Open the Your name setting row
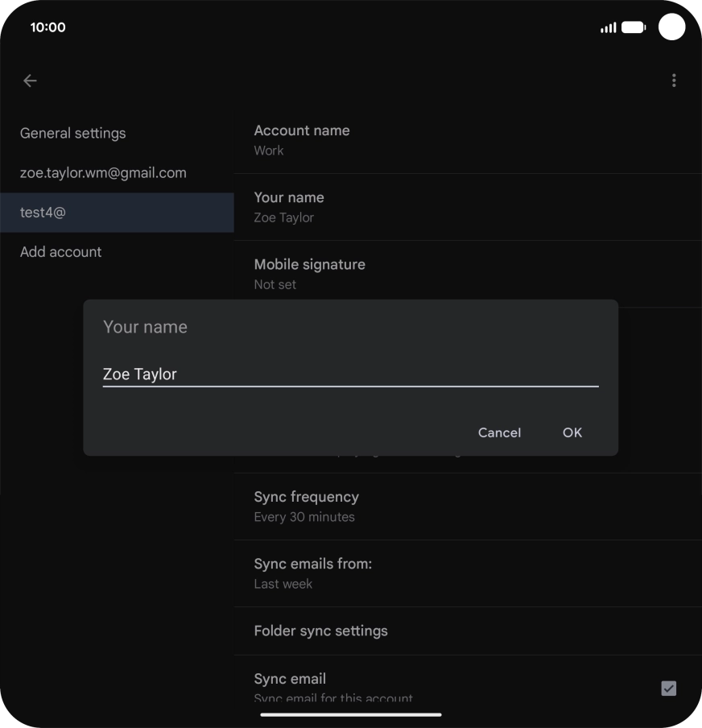Image resolution: width=702 pixels, height=728 pixels. [x=467, y=207]
